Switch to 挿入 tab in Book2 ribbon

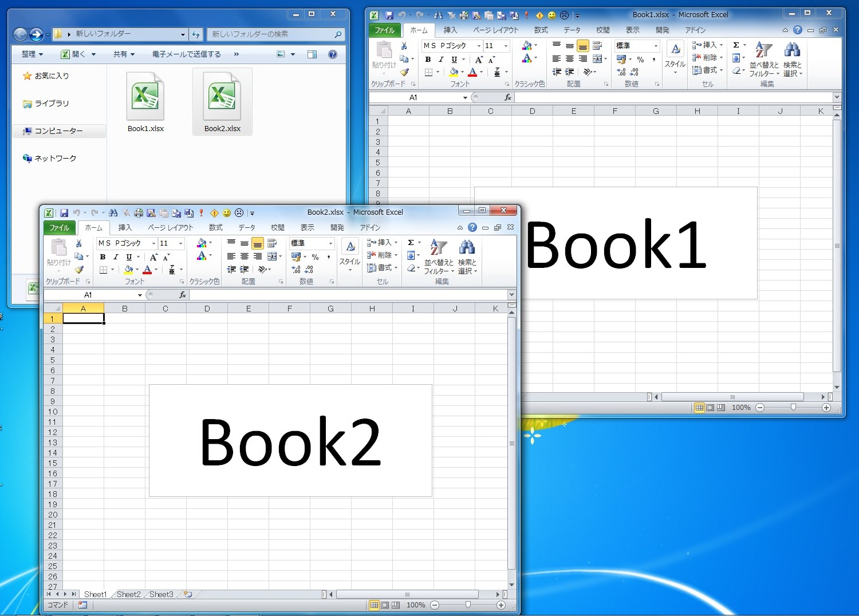pos(125,228)
